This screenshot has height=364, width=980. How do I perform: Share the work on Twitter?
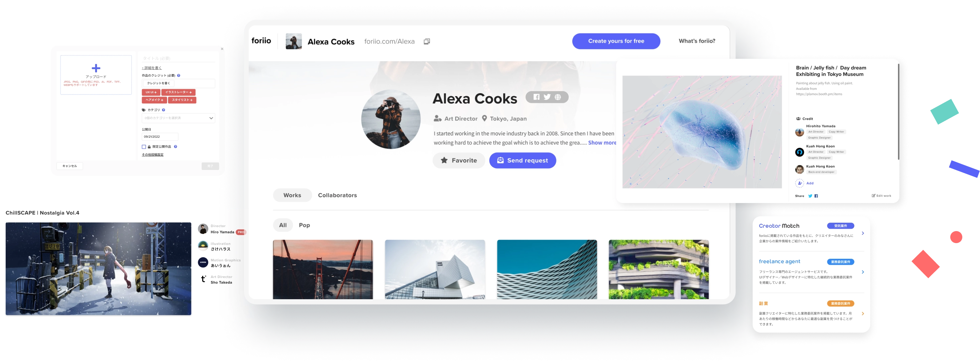[810, 196]
